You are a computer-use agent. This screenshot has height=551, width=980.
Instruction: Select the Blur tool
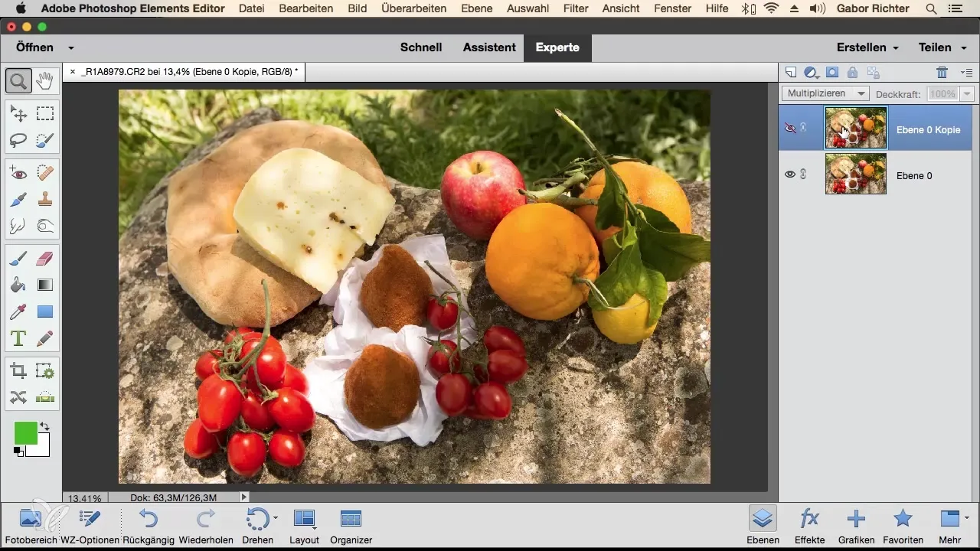coord(18,226)
